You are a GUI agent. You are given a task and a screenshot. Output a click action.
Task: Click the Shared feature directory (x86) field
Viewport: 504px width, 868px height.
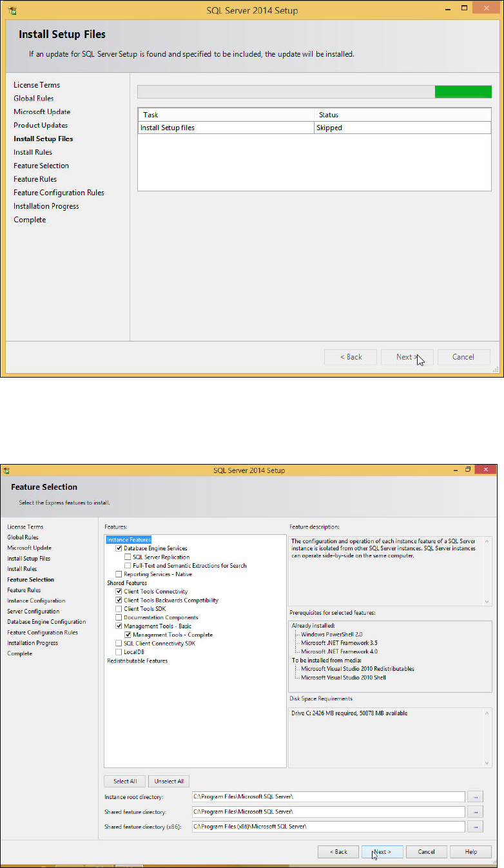[328, 827]
